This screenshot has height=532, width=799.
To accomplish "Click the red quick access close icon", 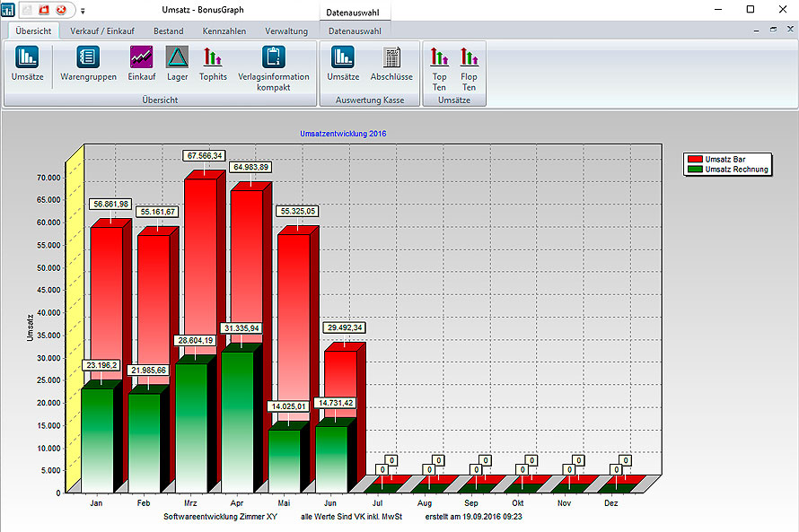I will tap(61, 10).
